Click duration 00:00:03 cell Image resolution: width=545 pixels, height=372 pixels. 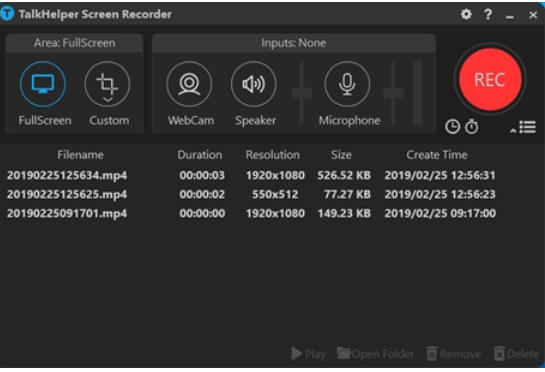pos(202,175)
